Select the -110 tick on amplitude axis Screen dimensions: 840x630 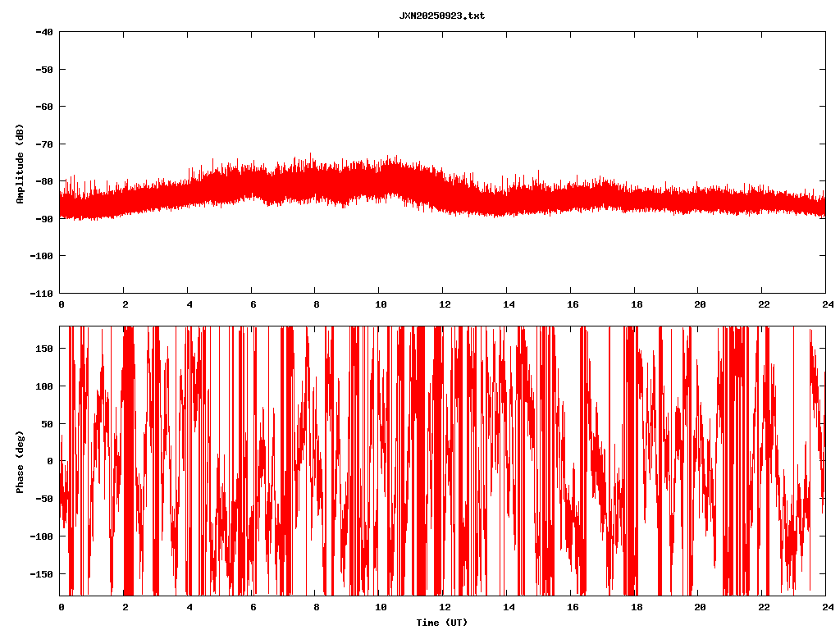point(42,293)
